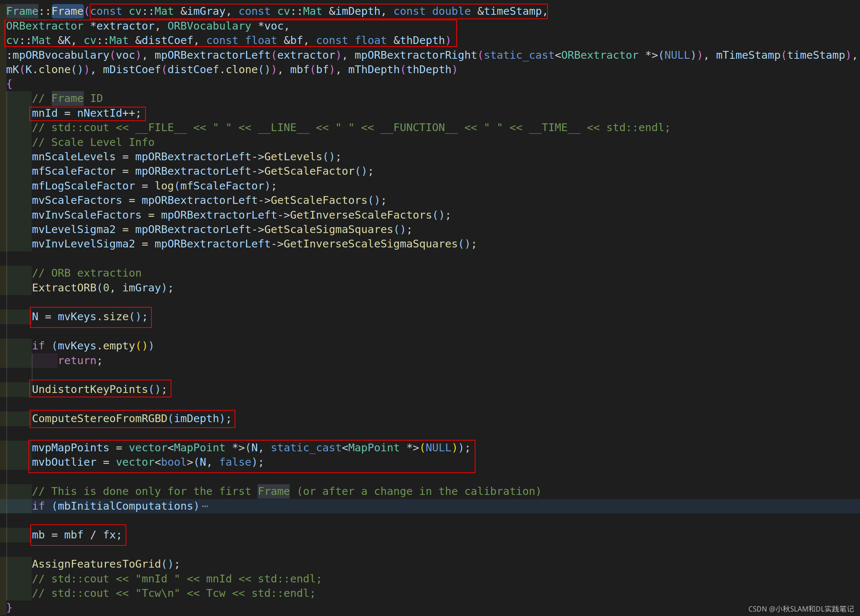Click the mvpMapPoints assignment line
860x616 pixels.
tap(250, 448)
